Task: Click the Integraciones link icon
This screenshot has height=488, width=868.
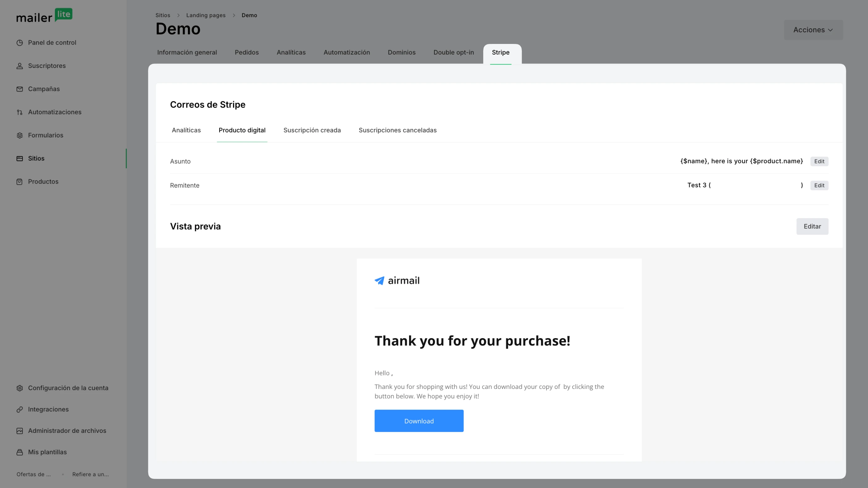Action: 20,409
